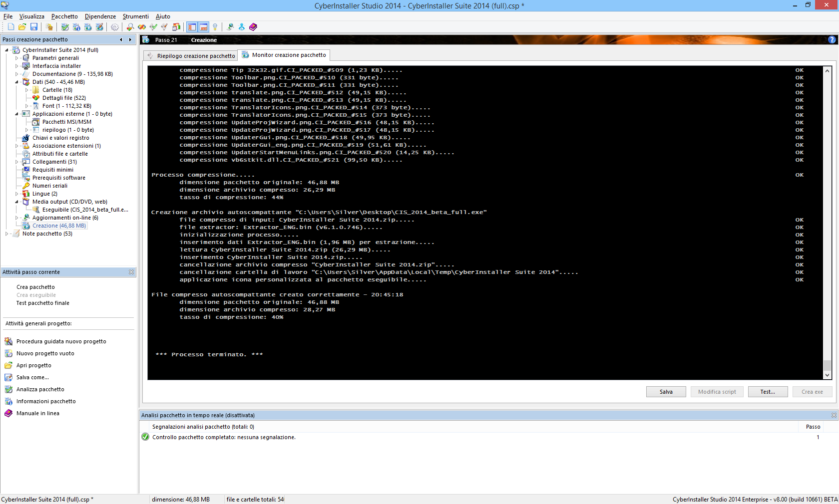Viewport: 839px width, 504px height.
Task: Click the Chiavi e valori registro icon
Action: click(26, 138)
